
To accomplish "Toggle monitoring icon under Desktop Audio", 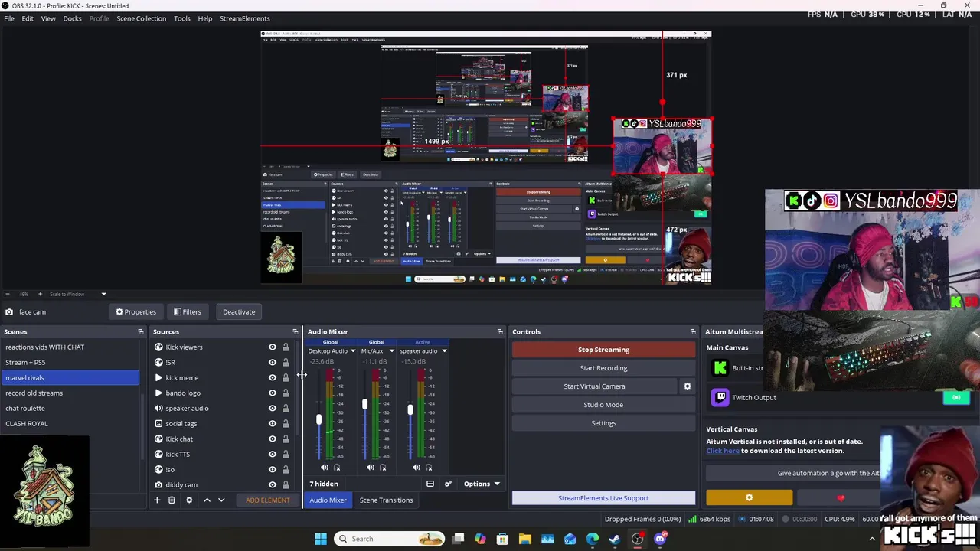I will 337,467.
